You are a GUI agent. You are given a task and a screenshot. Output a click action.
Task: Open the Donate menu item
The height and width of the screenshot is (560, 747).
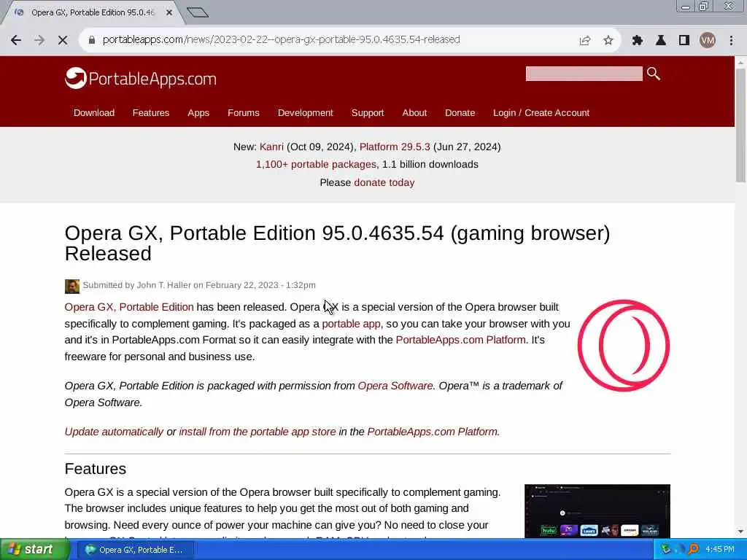pos(460,113)
